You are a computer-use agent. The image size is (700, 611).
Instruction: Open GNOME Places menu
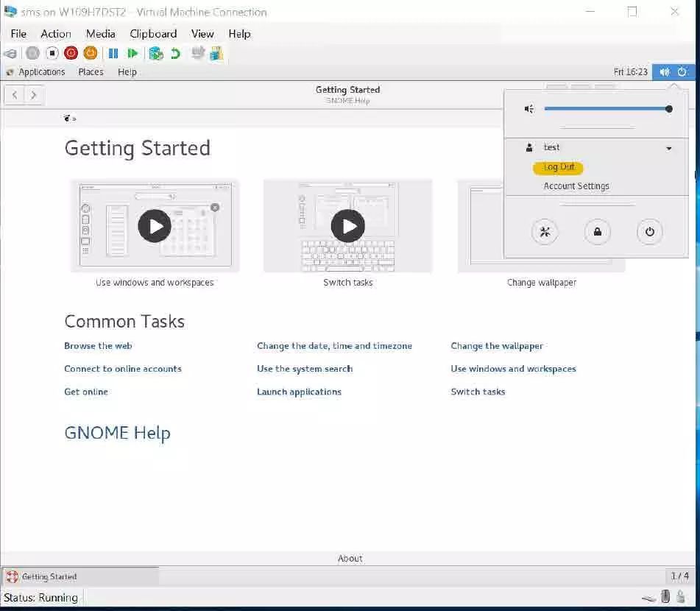[x=91, y=72]
